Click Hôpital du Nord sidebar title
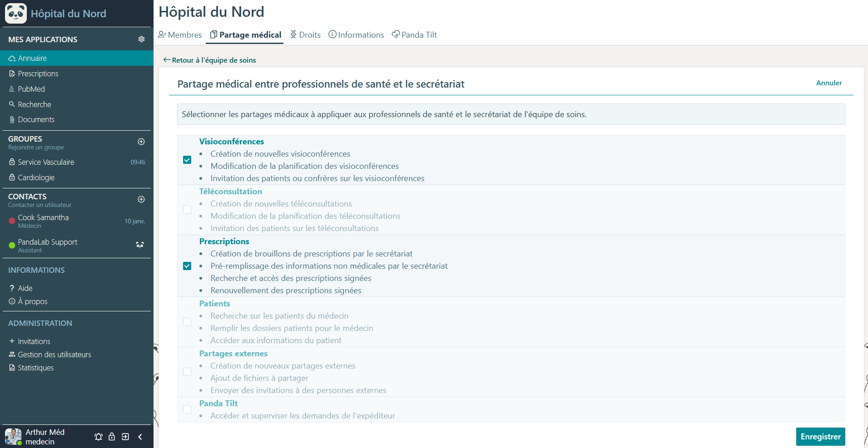Viewport: 868px width, 448px height. click(69, 14)
